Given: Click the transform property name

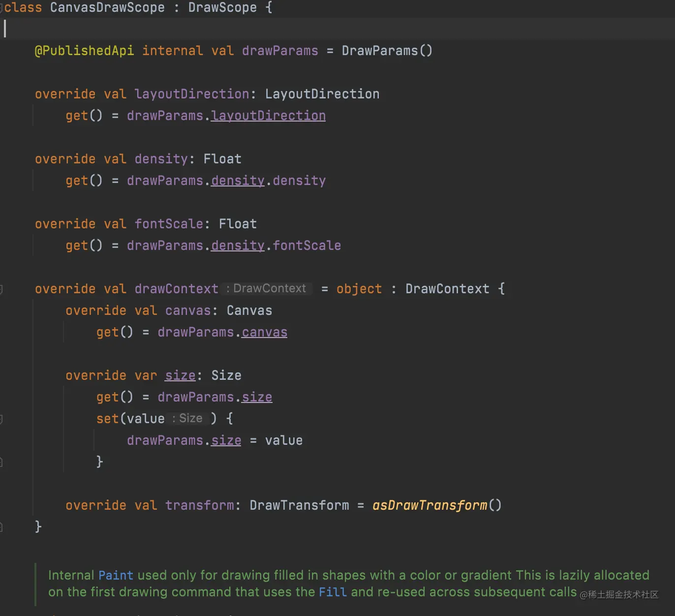Looking at the screenshot, I should [199, 505].
